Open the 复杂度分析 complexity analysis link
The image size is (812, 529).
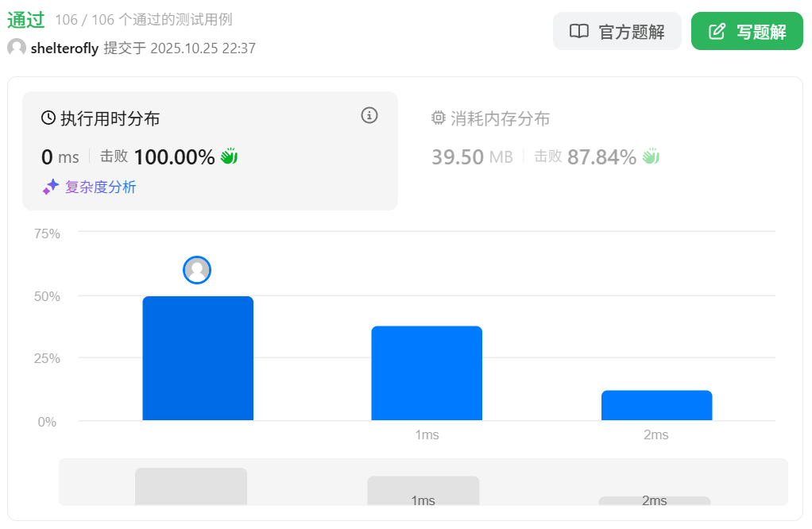pyautogui.click(x=100, y=187)
